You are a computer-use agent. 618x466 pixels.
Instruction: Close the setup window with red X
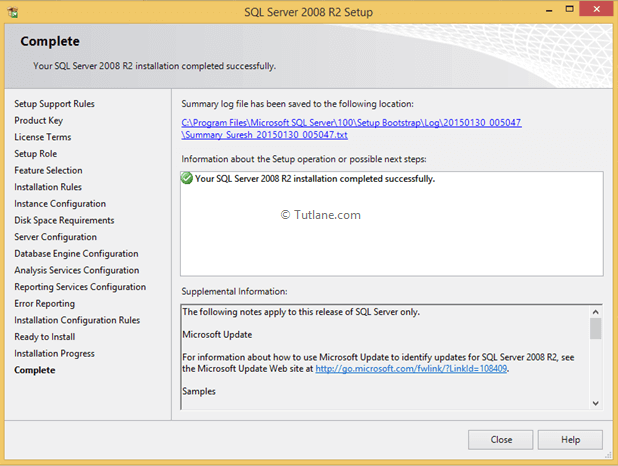tap(596, 9)
